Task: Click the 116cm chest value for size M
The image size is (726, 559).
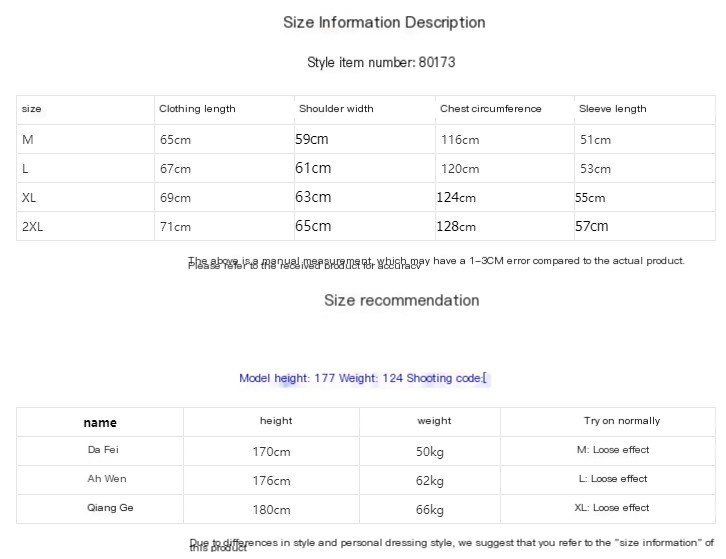Action: (x=460, y=141)
